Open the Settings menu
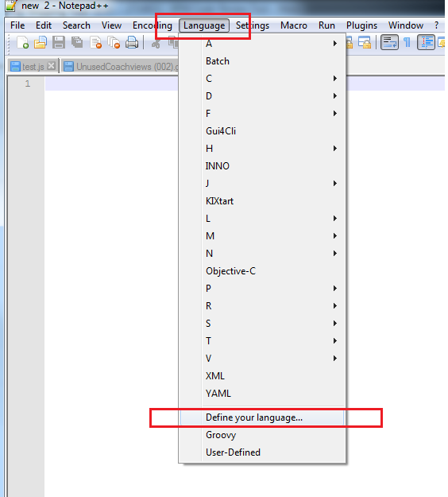This screenshot has width=448, height=497. (x=253, y=25)
